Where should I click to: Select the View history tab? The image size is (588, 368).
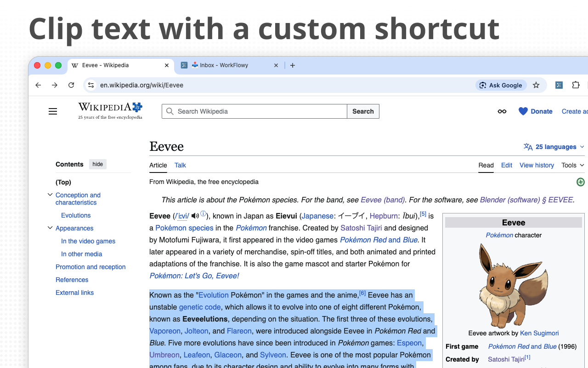[x=537, y=165]
